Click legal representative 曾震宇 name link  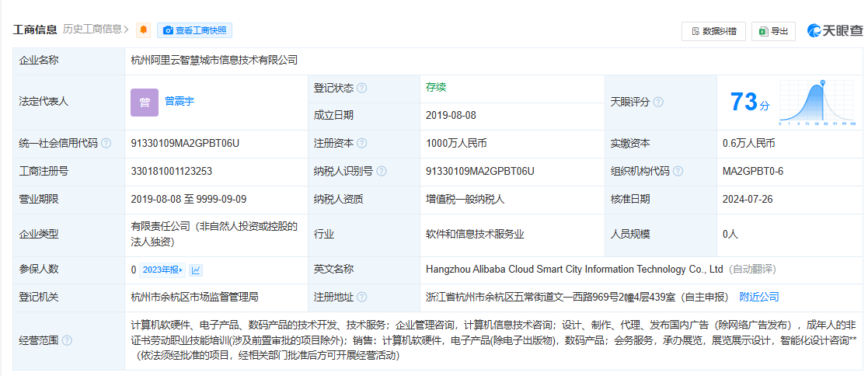point(179,101)
